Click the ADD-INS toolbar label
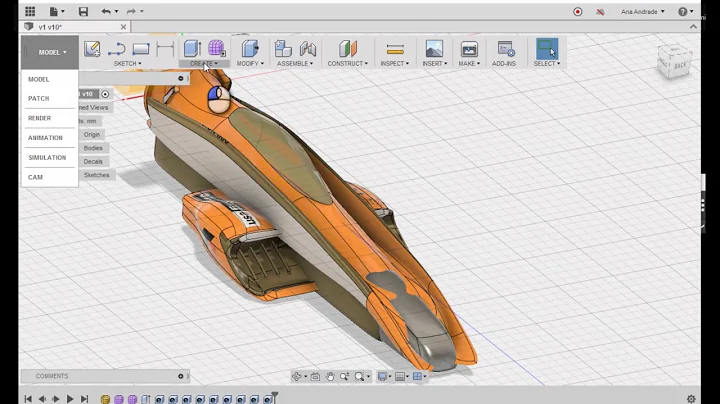This screenshot has height=404, width=720. coord(504,63)
